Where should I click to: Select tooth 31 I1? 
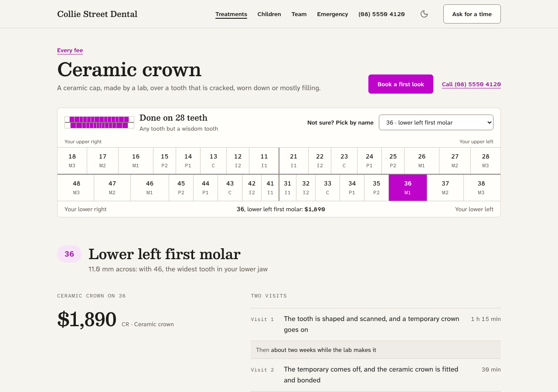(x=288, y=188)
